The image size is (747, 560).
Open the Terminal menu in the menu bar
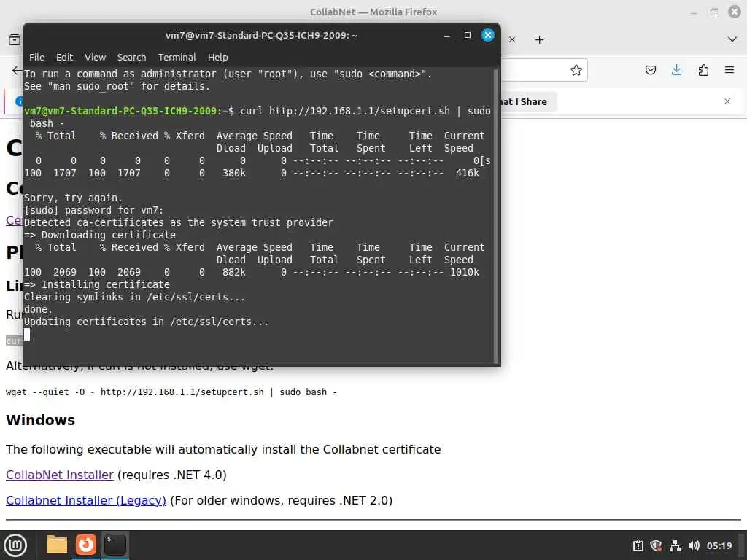tap(177, 57)
